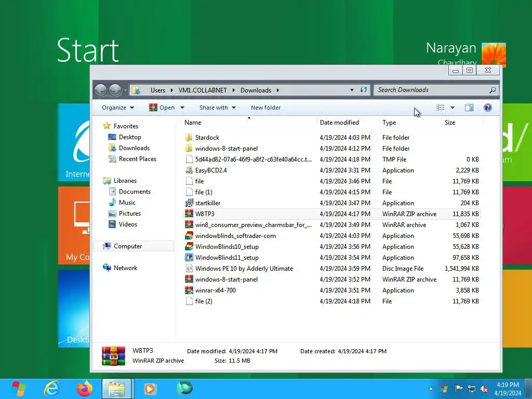Select the Videos library
The image size is (532, 399).
pos(128,224)
